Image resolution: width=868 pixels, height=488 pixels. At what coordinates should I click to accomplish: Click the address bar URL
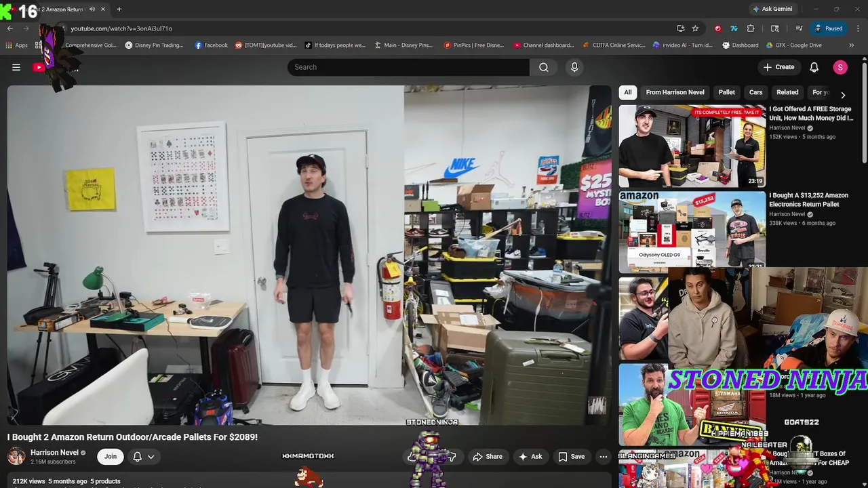coord(121,28)
